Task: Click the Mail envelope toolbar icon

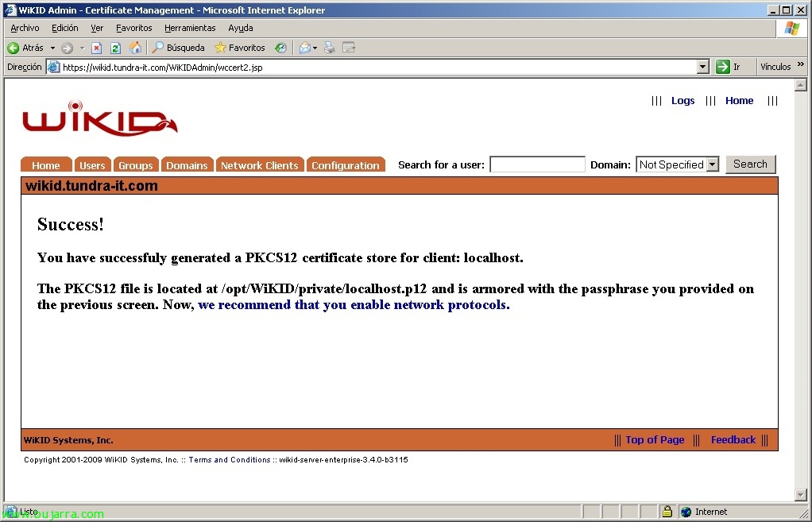Action: click(x=305, y=48)
